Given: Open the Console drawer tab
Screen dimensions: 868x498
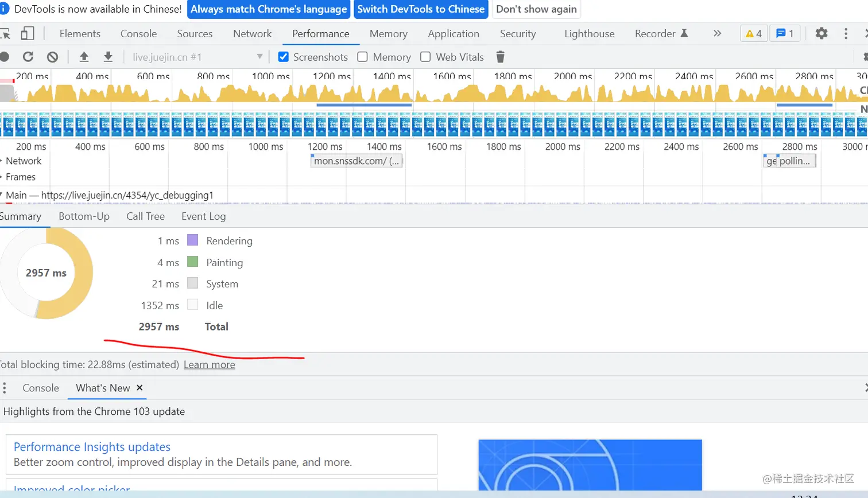Looking at the screenshot, I should [x=40, y=388].
